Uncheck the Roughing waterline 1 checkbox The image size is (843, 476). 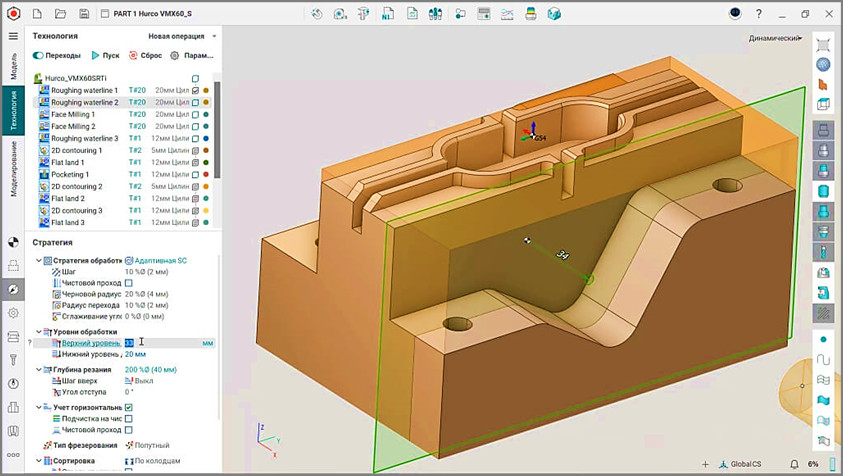pyautogui.click(x=196, y=90)
